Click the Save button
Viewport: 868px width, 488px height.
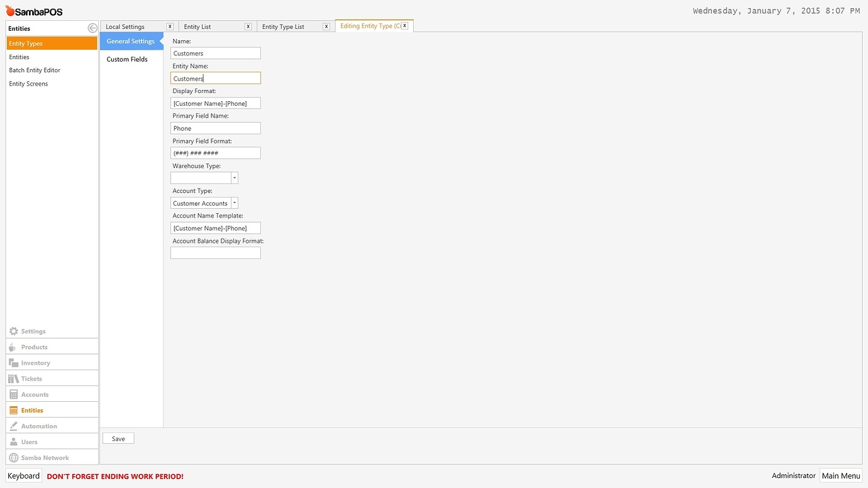click(x=118, y=438)
